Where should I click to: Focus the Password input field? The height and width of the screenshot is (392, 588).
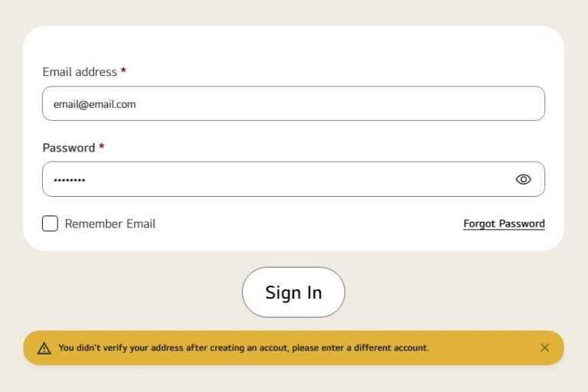point(276,179)
